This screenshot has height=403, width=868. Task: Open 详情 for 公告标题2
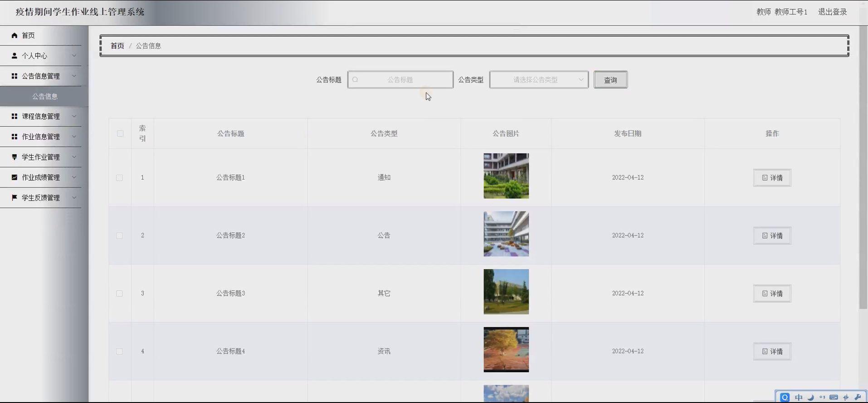point(772,236)
